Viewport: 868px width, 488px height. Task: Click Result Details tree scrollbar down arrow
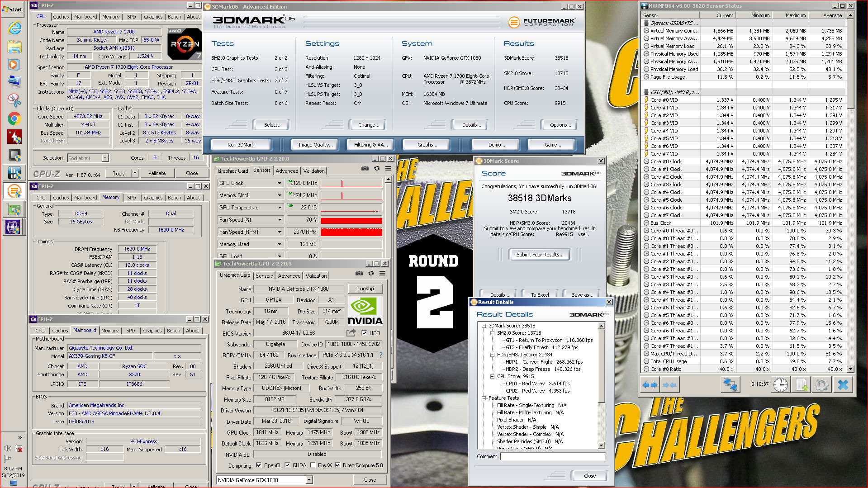click(601, 445)
